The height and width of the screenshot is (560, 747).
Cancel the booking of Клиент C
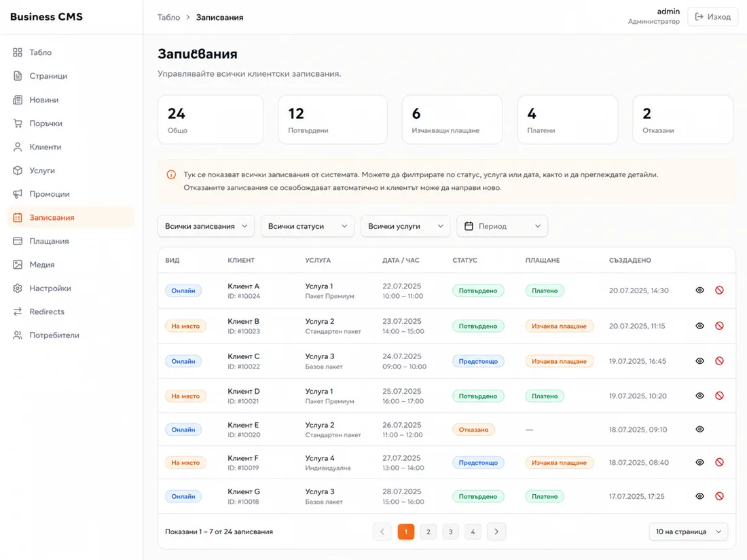coord(719,361)
